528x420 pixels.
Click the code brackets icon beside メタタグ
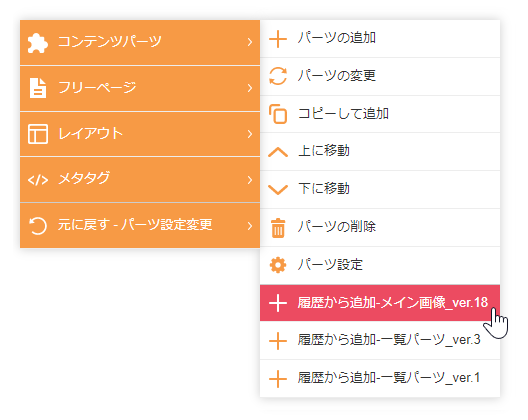click(x=38, y=180)
